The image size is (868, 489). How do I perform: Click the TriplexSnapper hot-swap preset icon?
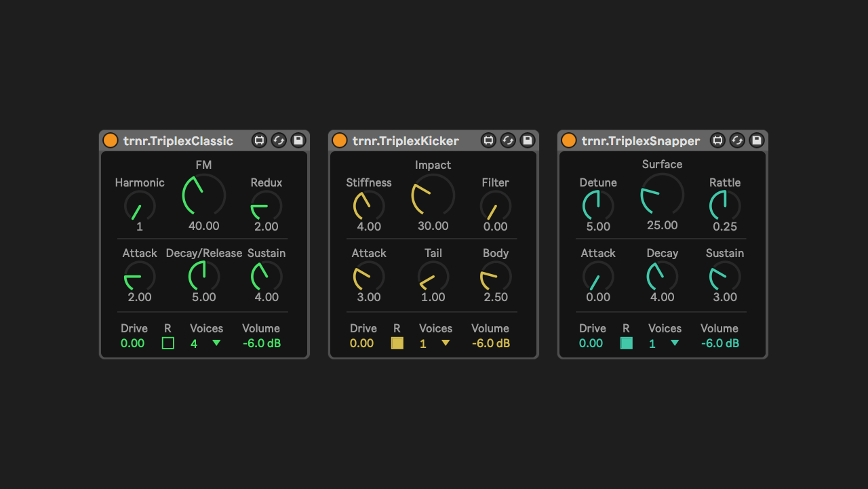coord(737,140)
